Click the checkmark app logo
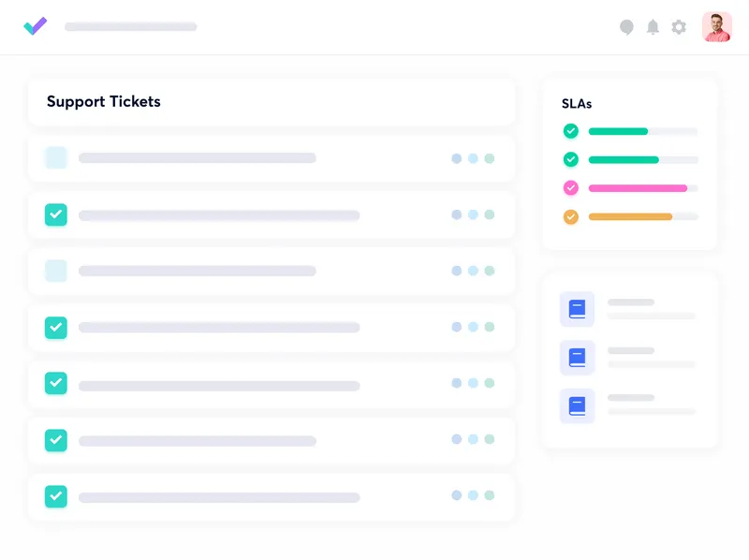Image resolution: width=749 pixels, height=560 pixels. 36,26
